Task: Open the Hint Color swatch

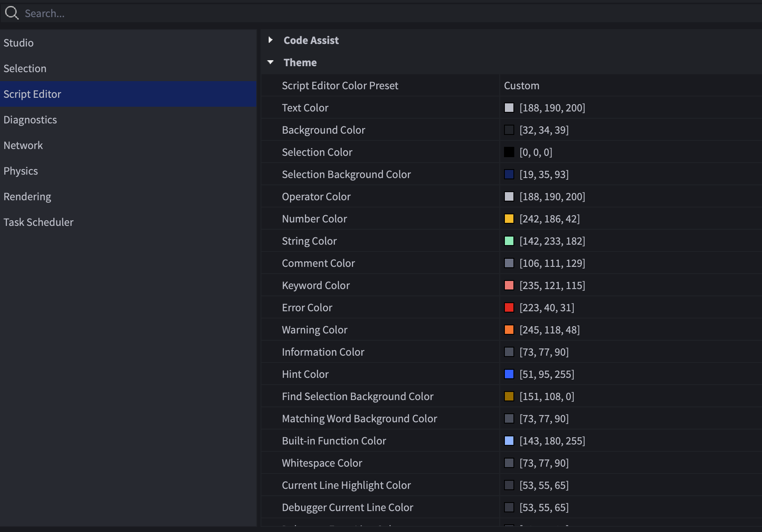Action: pos(509,374)
